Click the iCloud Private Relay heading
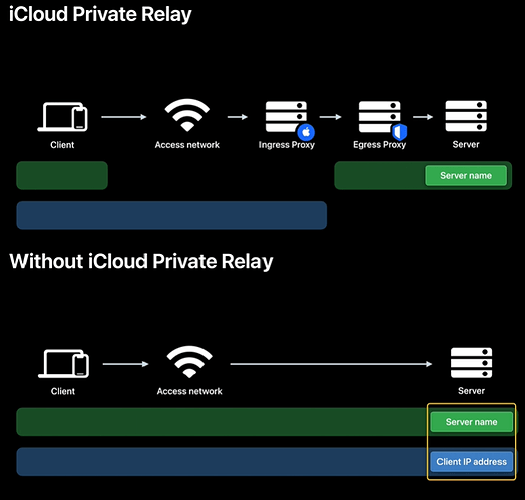This screenshot has width=525, height=500. tap(100, 15)
